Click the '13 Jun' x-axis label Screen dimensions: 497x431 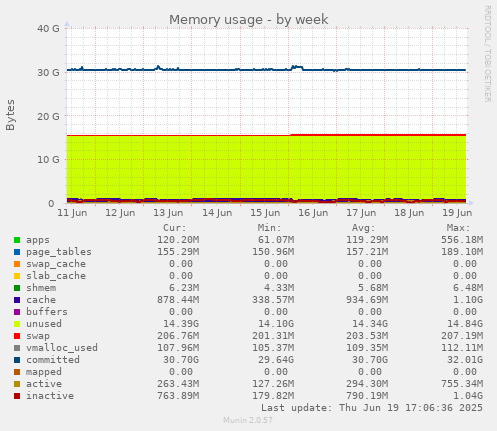(x=168, y=213)
